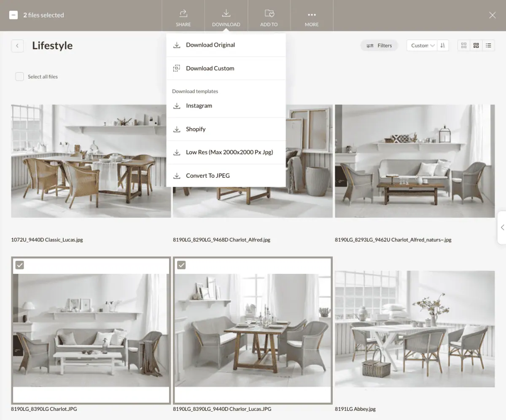Expand the right-edge side panel tab

click(x=503, y=227)
